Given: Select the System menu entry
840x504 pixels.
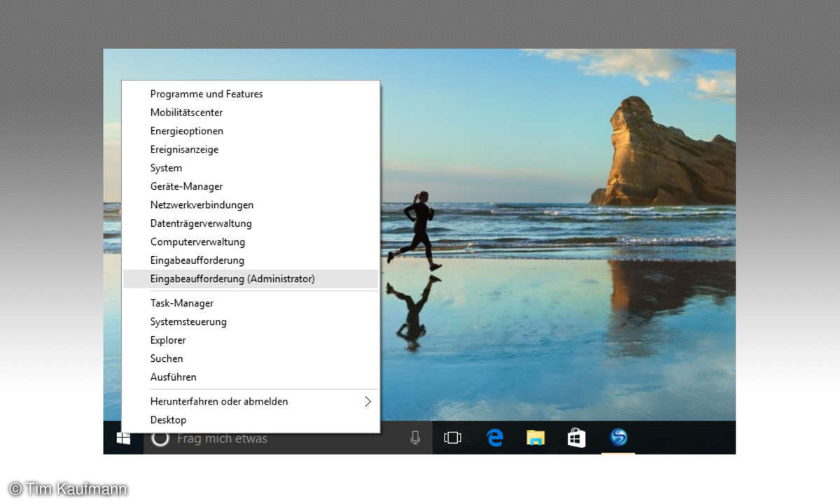Looking at the screenshot, I should (251, 168).
